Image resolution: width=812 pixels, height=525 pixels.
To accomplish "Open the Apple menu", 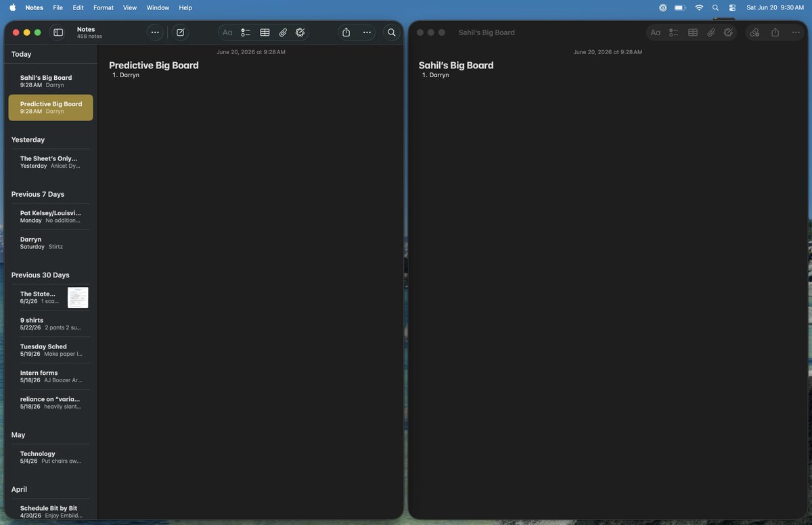I will [x=12, y=7].
